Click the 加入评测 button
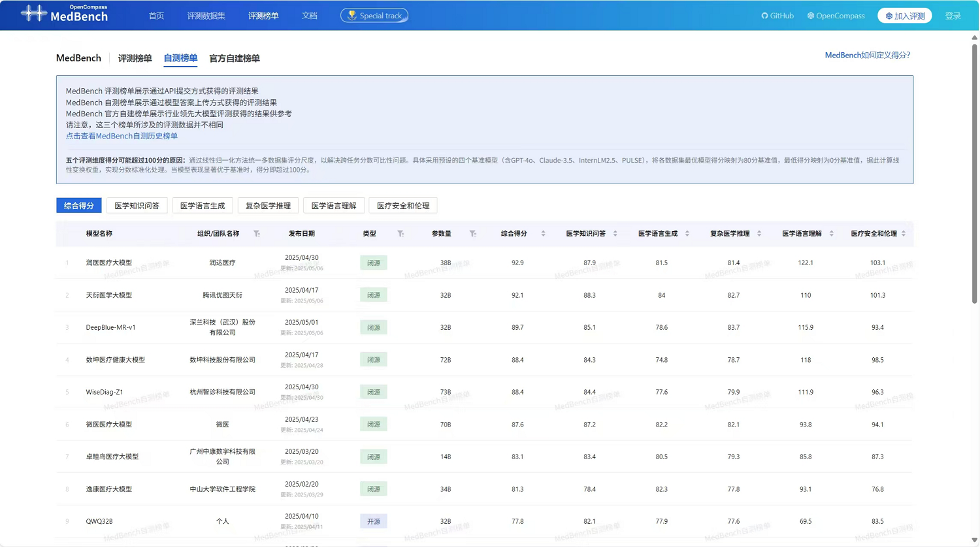980x548 pixels. click(905, 16)
